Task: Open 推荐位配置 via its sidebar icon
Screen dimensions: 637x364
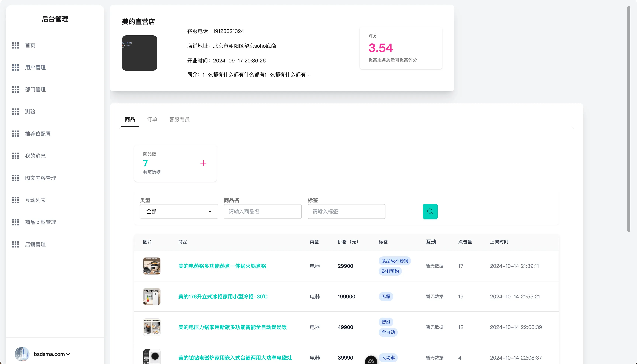Action: (15, 134)
